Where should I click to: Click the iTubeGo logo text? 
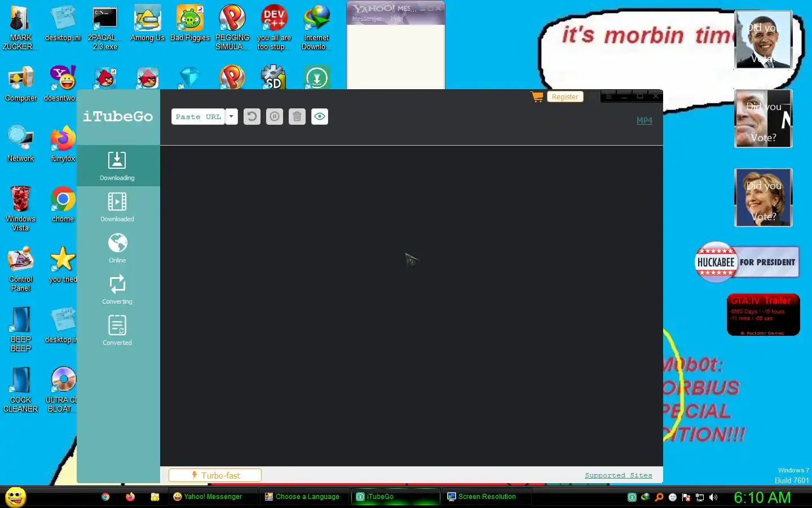point(118,116)
